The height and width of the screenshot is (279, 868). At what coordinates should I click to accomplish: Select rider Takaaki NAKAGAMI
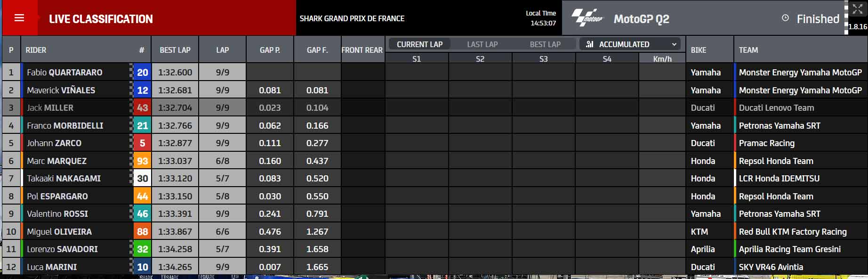(64, 178)
